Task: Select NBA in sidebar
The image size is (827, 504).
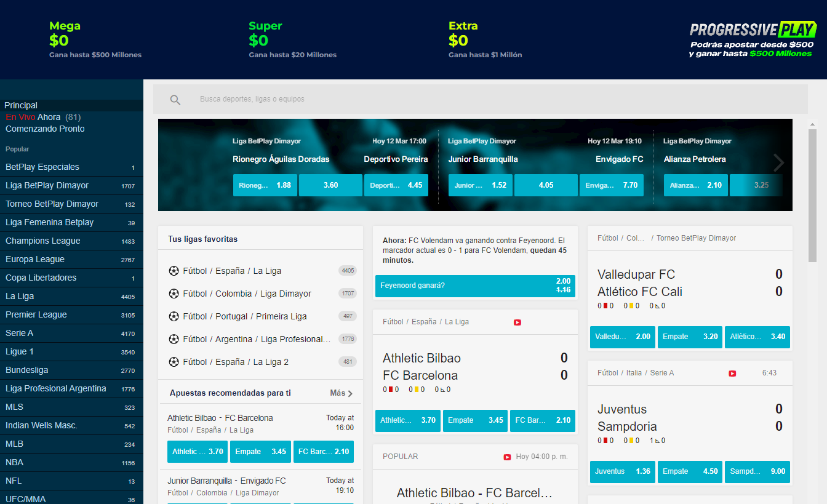Action: [x=71, y=462]
